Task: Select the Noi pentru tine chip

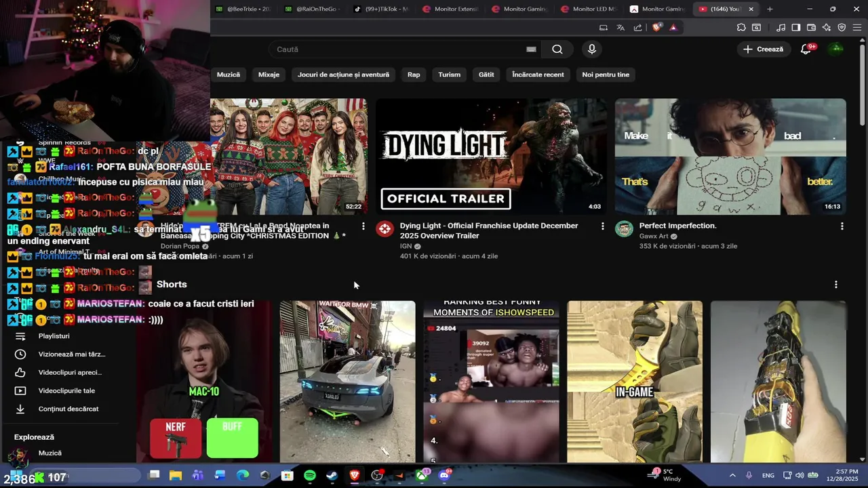Action: coord(606,75)
